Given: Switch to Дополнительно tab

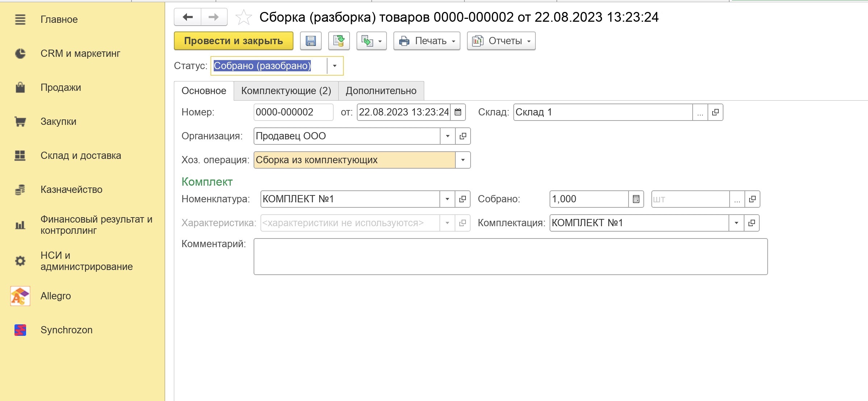Looking at the screenshot, I should (381, 91).
